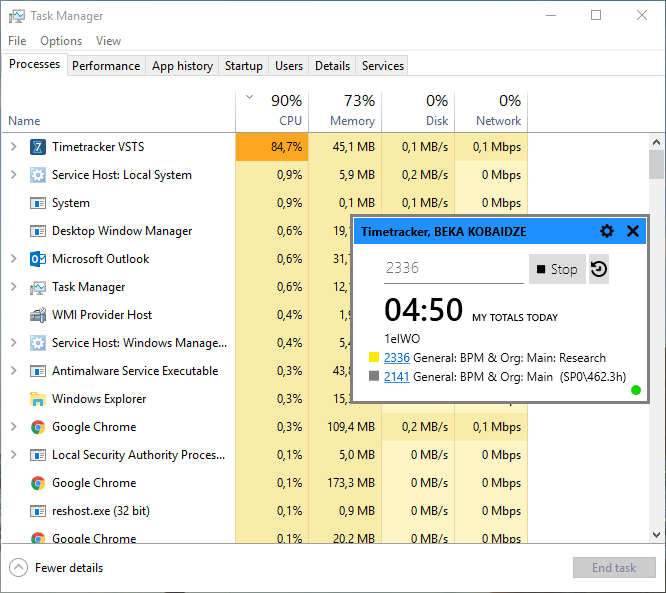Click the WMI Provider Host icon
This screenshot has width=666, height=593.
tap(38, 315)
